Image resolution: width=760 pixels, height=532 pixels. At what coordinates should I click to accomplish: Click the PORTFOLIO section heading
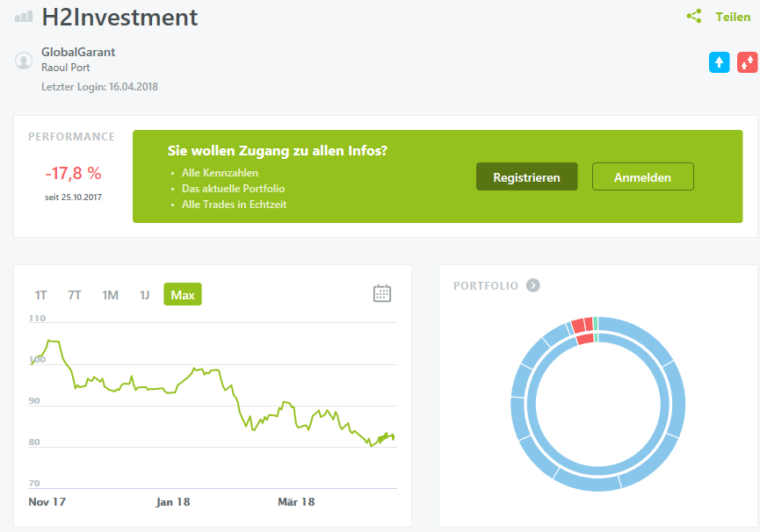click(486, 285)
